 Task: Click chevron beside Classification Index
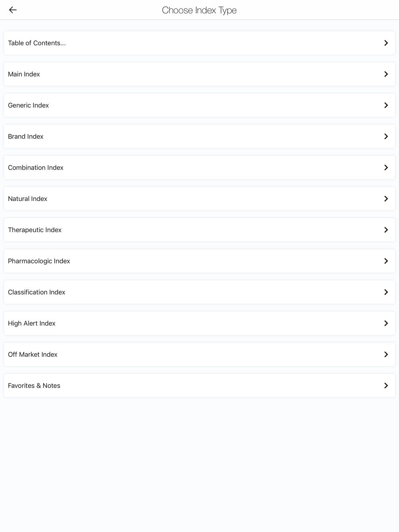coord(386,292)
